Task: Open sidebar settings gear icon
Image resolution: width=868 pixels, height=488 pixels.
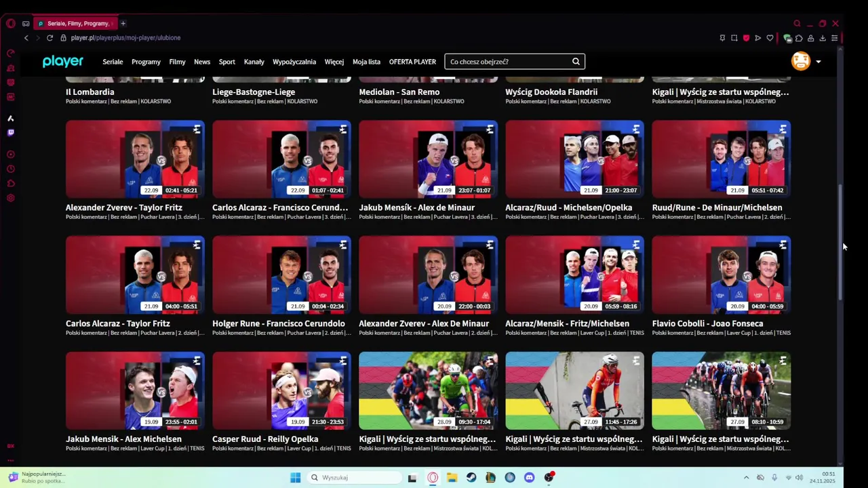Action: 10,198
